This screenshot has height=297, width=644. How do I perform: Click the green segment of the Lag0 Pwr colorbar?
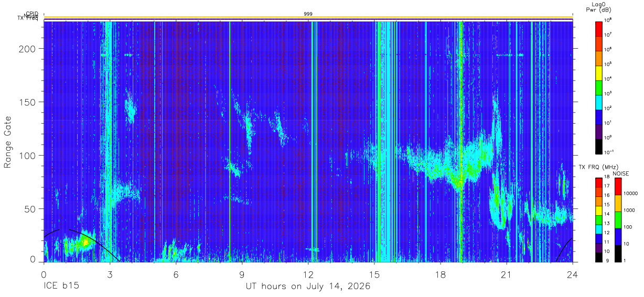point(599,88)
